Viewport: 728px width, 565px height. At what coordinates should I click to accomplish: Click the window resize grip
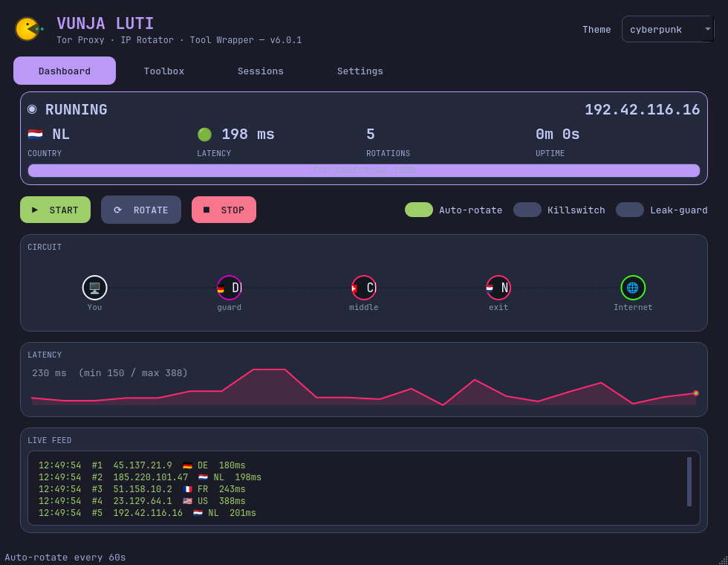pos(724,561)
